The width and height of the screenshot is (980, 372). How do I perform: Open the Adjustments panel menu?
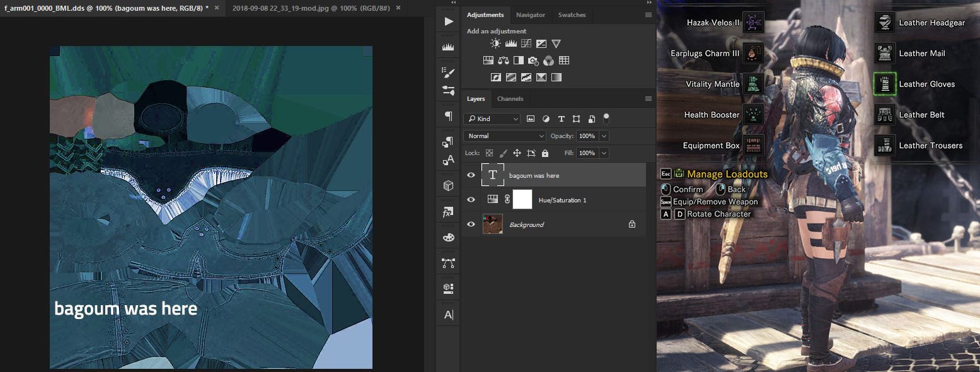[x=649, y=15]
